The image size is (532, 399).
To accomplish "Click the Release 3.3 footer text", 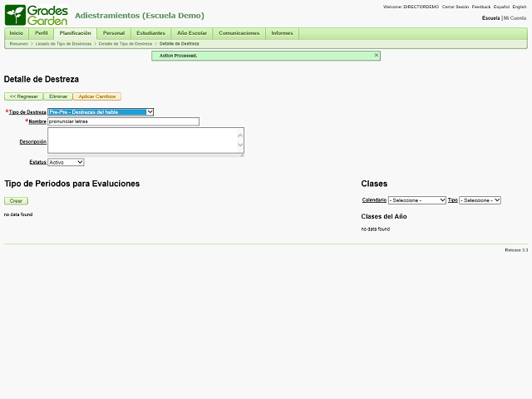I will tap(516, 250).
